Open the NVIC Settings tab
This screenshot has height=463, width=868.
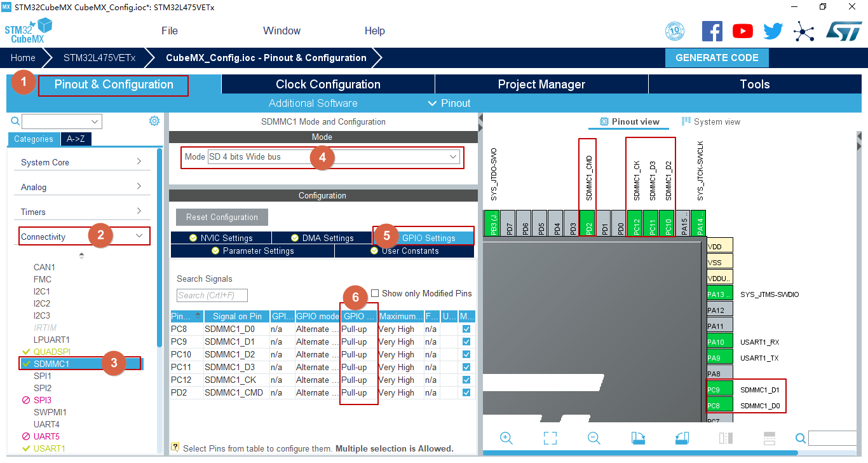221,238
